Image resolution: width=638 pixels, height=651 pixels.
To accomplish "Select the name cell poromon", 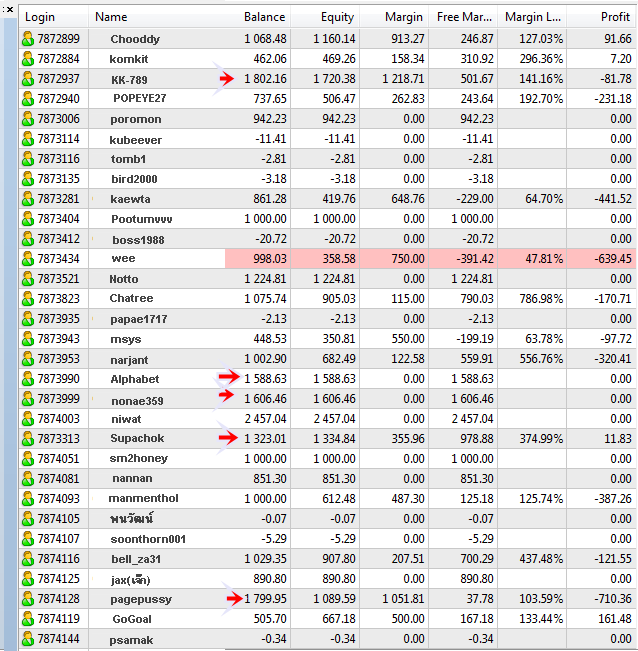I will coord(135,119).
